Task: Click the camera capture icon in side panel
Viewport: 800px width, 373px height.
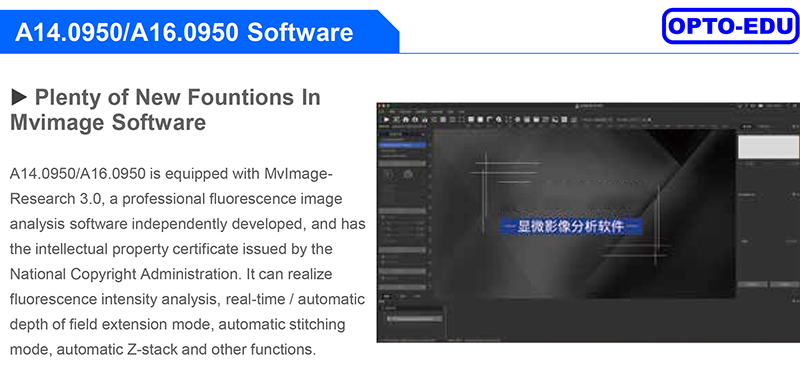Action: (408, 175)
